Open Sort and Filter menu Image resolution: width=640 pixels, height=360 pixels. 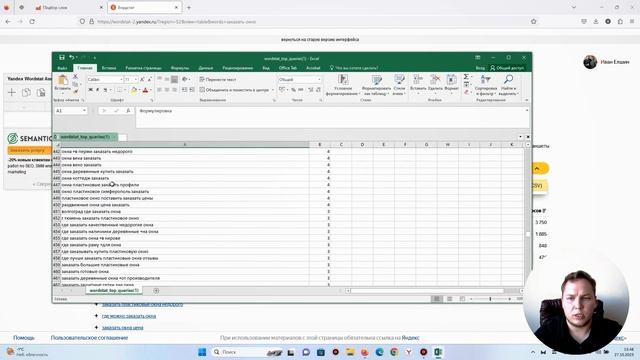(486, 85)
